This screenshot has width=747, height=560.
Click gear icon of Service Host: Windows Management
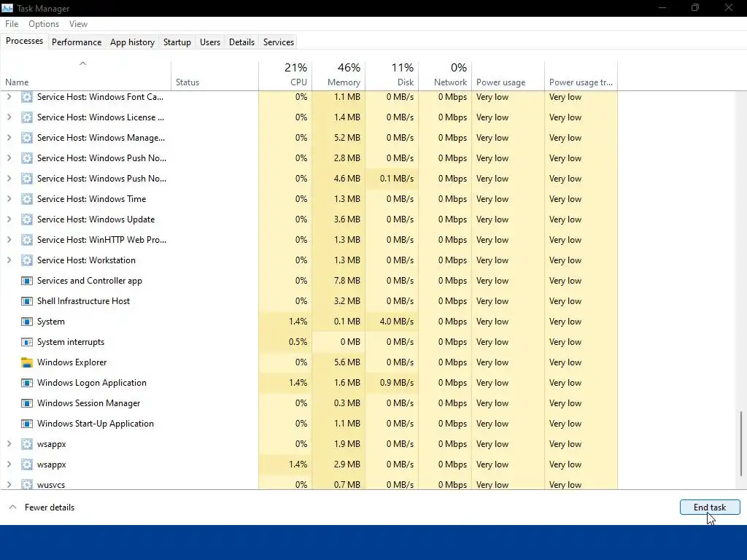tap(27, 138)
